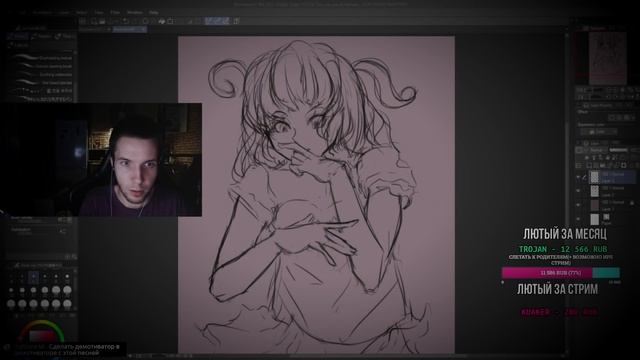Open the Stabilization value stepper
This screenshot has width=640, height=360.
tap(62, 231)
